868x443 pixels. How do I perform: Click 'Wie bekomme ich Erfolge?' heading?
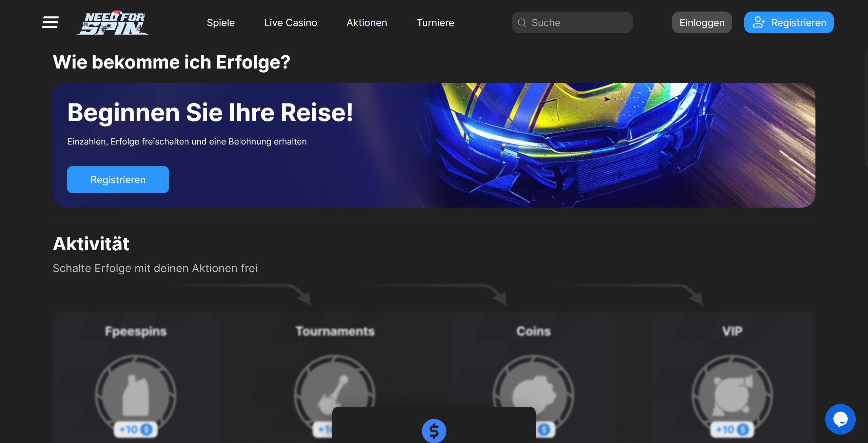172,62
